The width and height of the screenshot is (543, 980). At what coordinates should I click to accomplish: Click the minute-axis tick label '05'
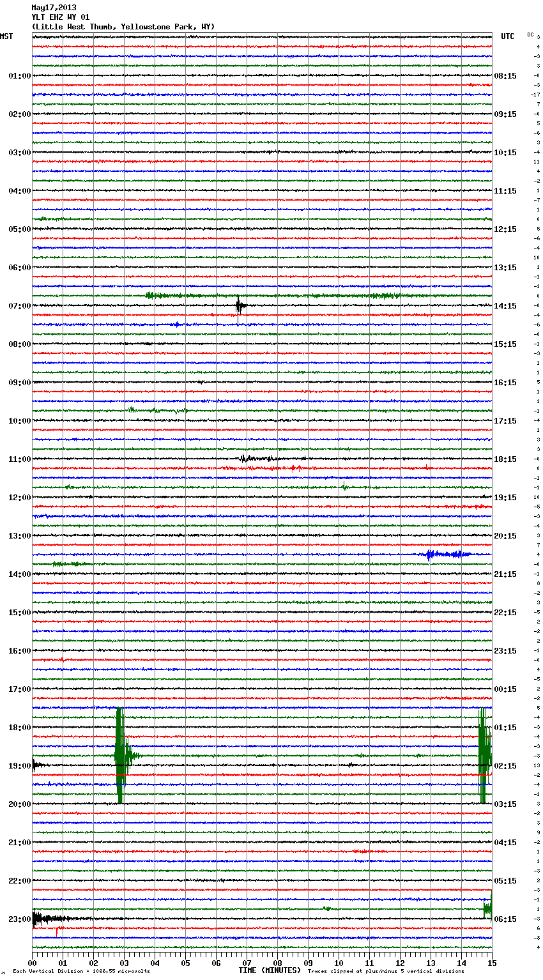pyautogui.click(x=185, y=963)
